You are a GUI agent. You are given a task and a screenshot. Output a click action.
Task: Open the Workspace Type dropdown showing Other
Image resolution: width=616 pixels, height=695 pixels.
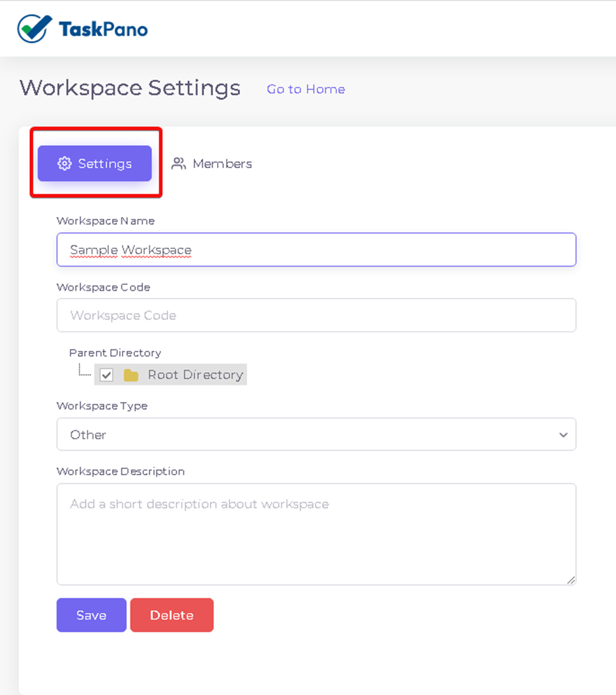(316, 434)
